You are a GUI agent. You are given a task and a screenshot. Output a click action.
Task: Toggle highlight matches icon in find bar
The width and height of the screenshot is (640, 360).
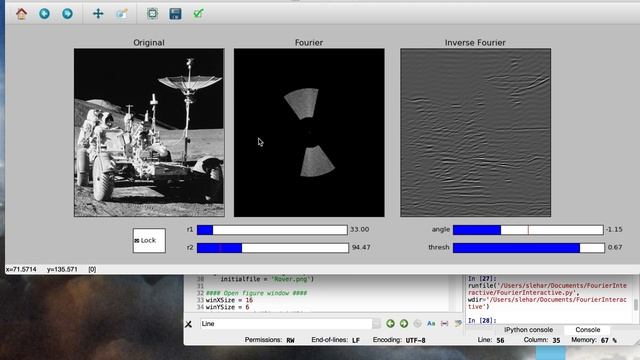click(x=458, y=323)
